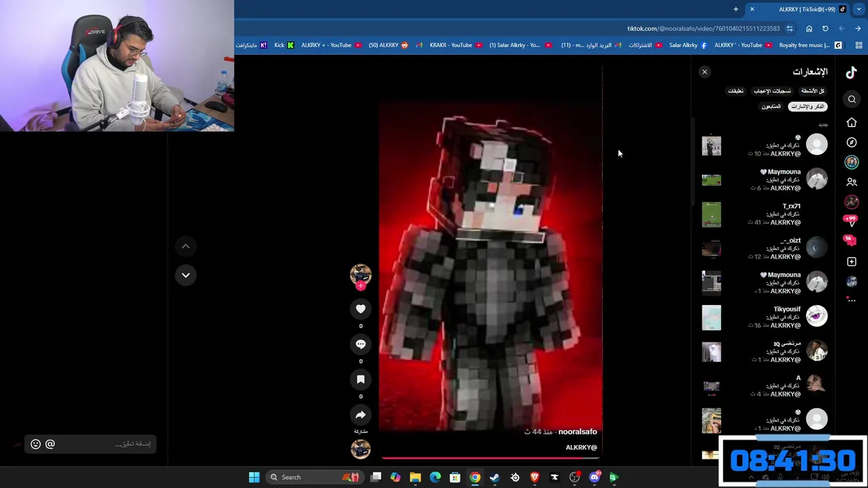
Task: Follow creator via red plus badge
Action: click(361, 286)
